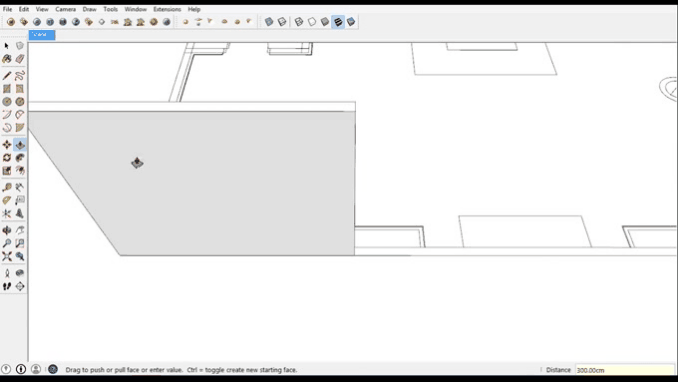Choose the 3D Text tool
Screen dimensions: 678x382
coord(20,213)
